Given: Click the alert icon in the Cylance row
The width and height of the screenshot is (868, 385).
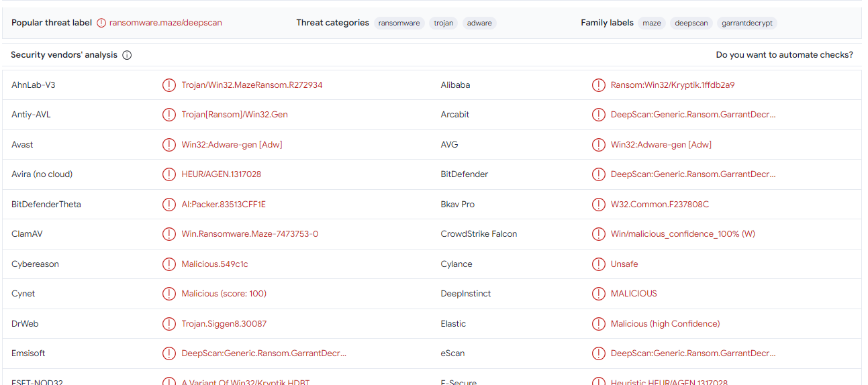Looking at the screenshot, I should 598,264.
